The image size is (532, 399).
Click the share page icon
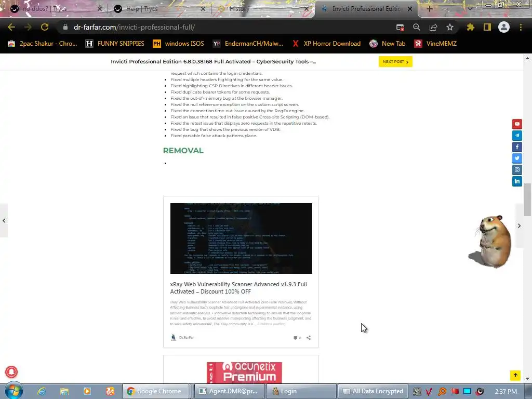pos(433,27)
